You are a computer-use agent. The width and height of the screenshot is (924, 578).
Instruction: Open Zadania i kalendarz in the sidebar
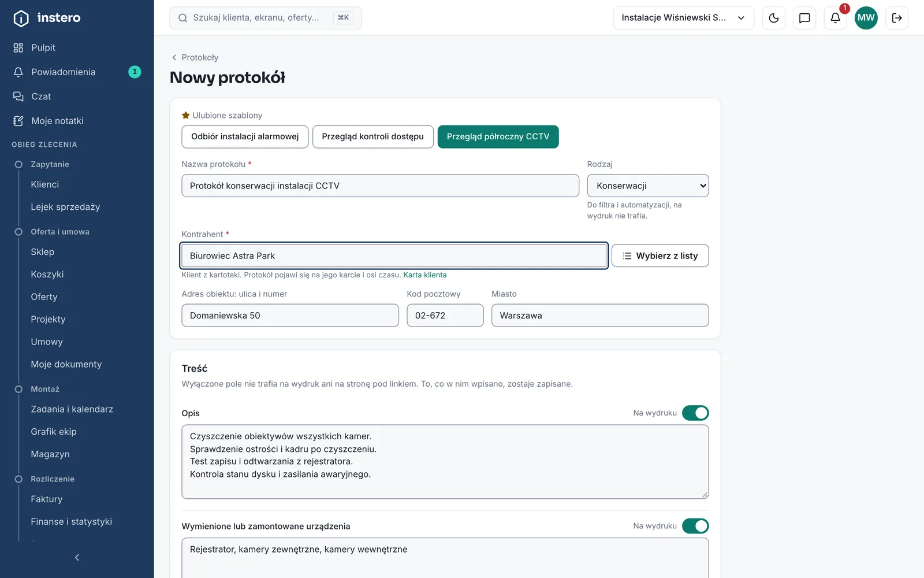point(72,409)
